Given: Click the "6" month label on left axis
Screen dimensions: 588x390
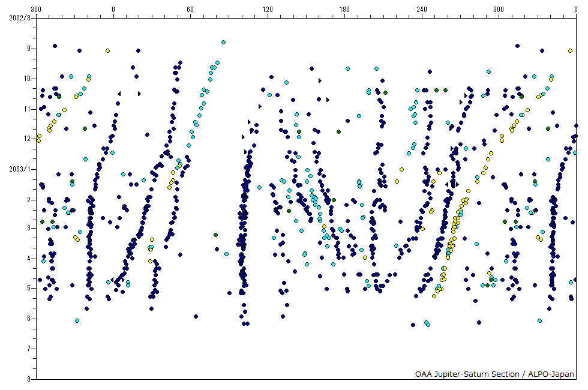Looking at the screenshot, I should [x=29, y=319].
